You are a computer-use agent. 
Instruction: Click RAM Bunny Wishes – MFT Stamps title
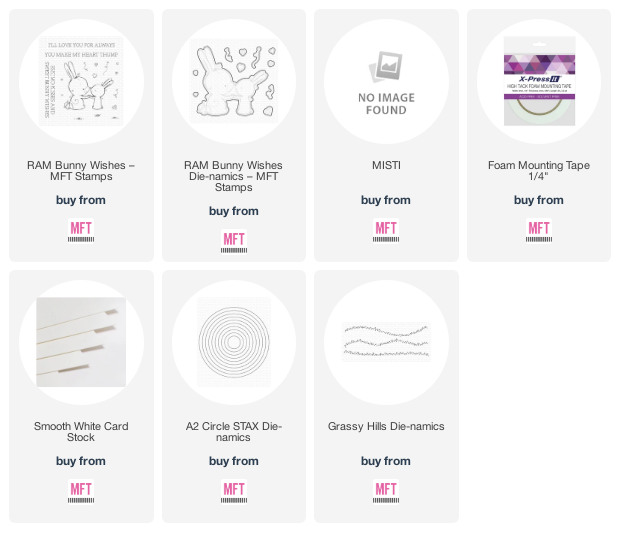pos(81,171)
